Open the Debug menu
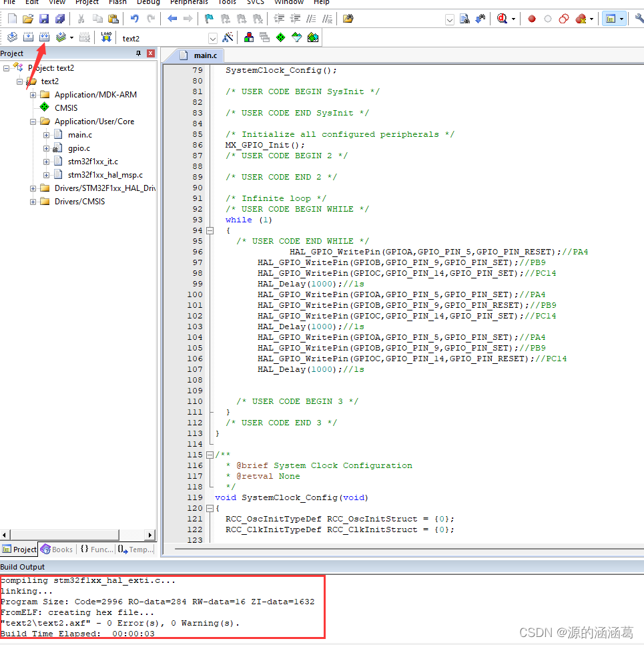The width and height of the screenshot is (644, 645). click(148, 3)
